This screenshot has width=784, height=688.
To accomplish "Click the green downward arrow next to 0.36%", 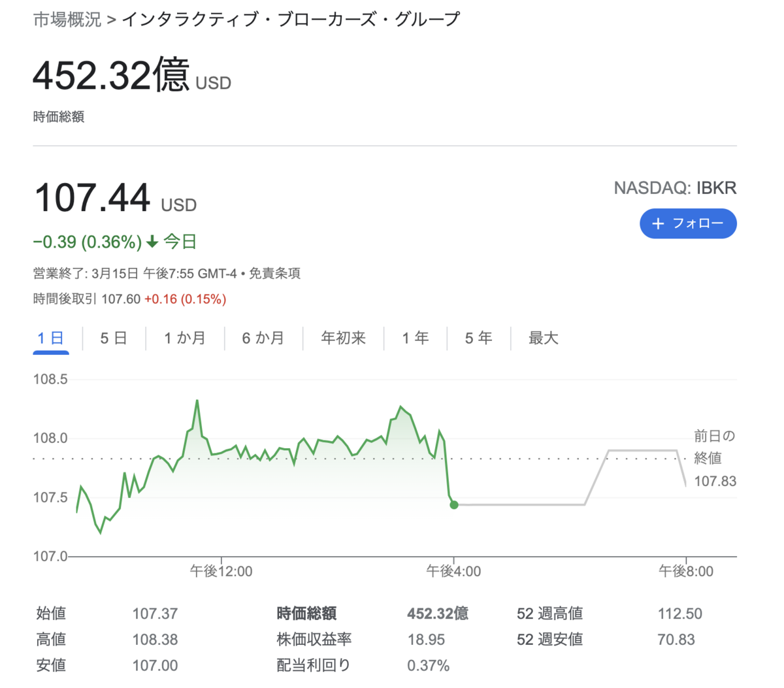I will tap(152, 242).
